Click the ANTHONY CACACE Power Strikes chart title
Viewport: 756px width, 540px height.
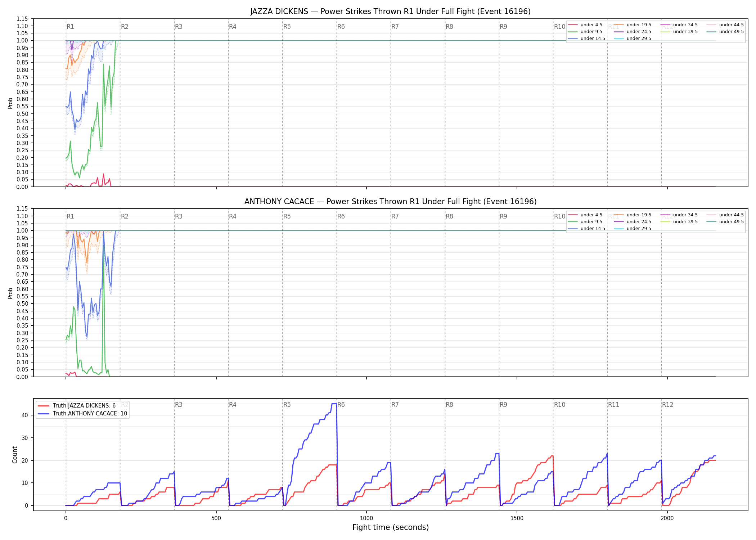pyautogui.click(x=391, y=202)
